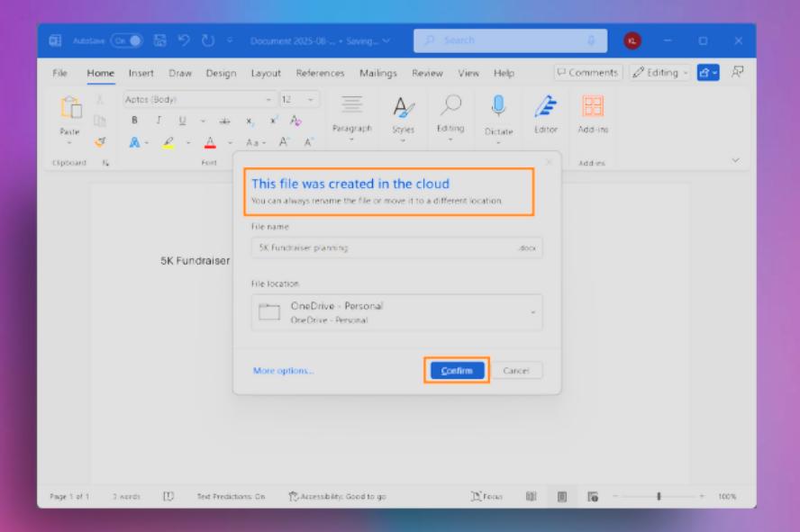Click the More options link
This screenshot has height=532, width=800.
[284, 371]
